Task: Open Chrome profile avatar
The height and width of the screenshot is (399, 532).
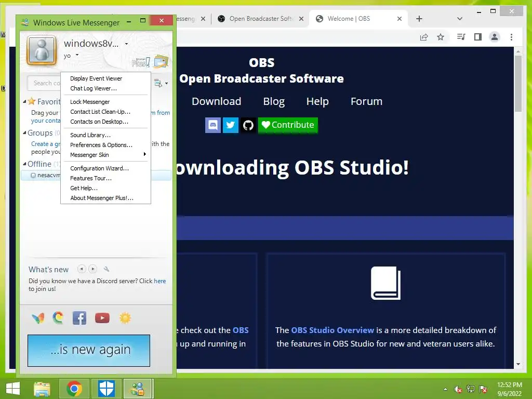Action: (x=495, y=37)
